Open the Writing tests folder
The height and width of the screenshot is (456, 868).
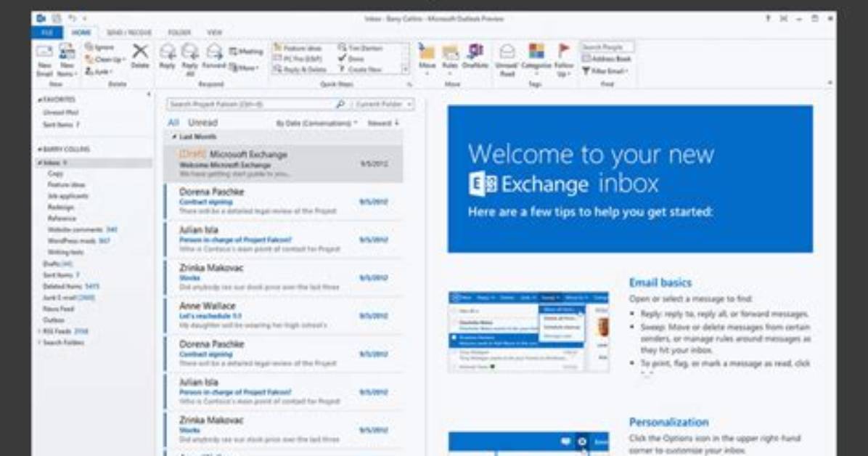click(x=65, y=252)
